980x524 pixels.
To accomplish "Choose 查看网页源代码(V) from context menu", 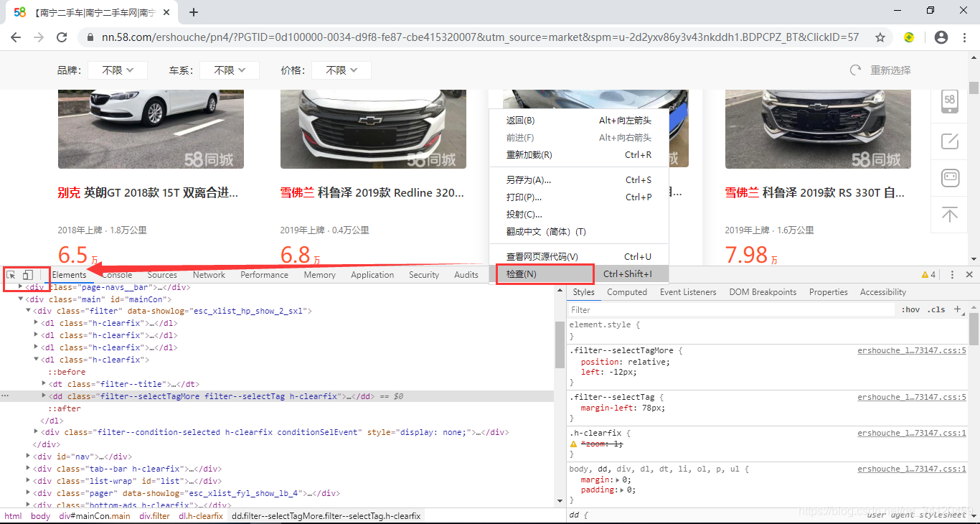I will click(579, 256).
